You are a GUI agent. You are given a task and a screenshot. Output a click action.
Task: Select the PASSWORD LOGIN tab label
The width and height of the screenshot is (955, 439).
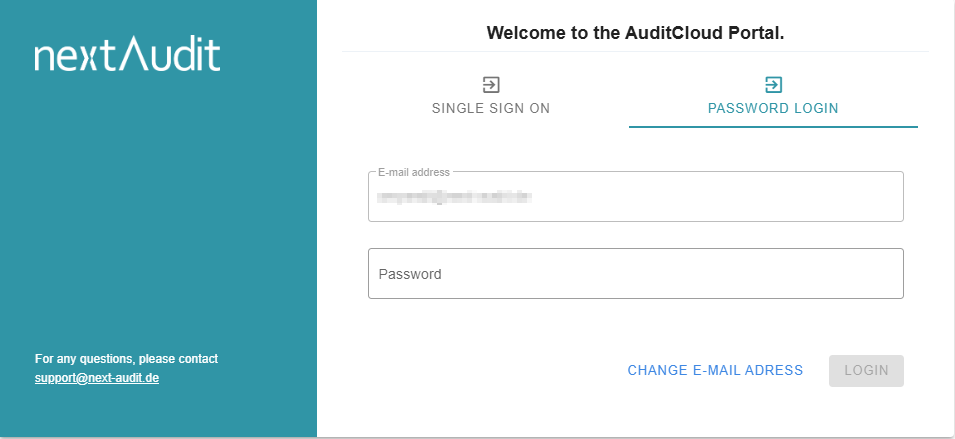pyautogui.click(x=773, y=108)
